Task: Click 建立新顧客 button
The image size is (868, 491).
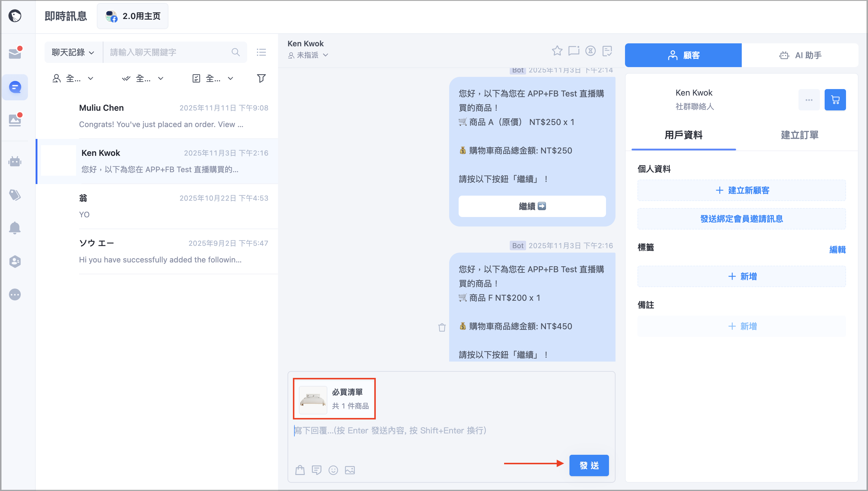Action: 741,190
